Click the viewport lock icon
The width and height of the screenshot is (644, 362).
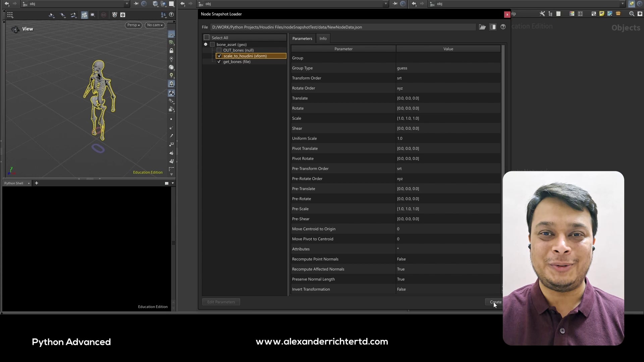point(171,51)
